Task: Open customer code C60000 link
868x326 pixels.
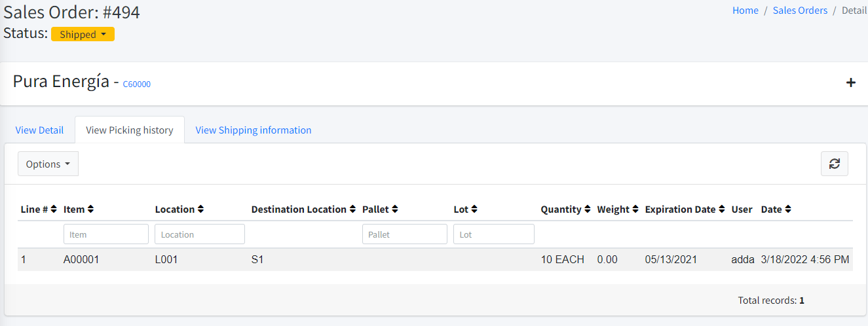Action: (x=137, y=84)
